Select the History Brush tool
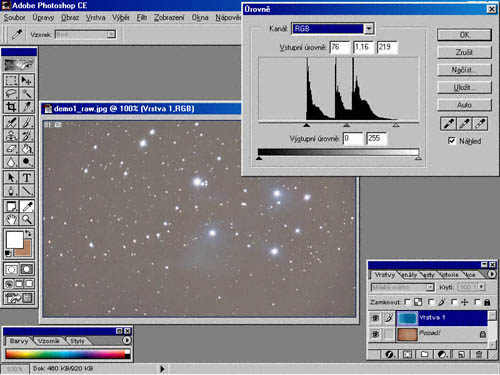The height and width of the screenshot is (375, 500). (x=27, y=136)
